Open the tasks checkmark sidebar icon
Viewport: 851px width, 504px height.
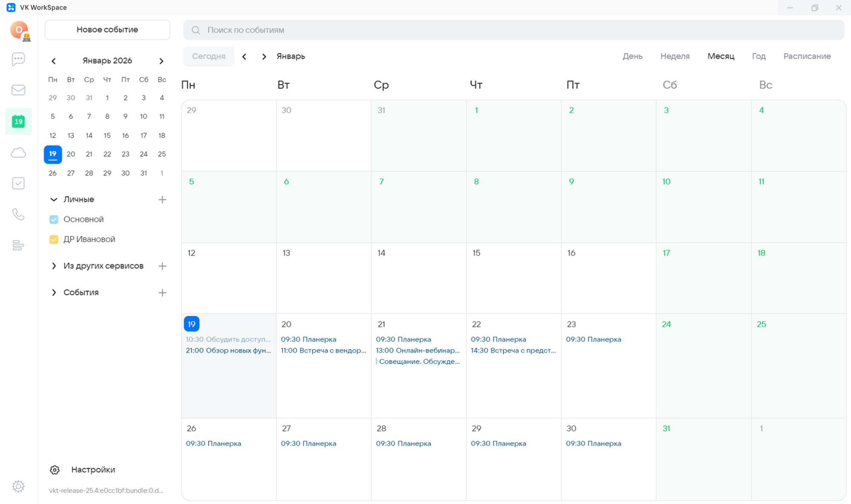[x=18, y=183]
